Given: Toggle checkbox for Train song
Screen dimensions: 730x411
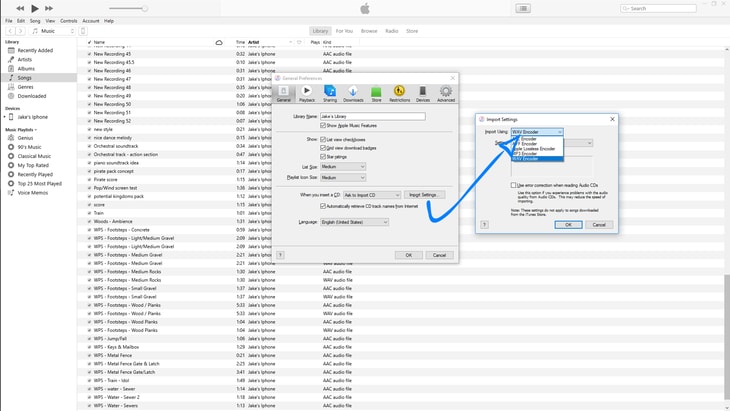Looking at the screenshot, I should tap(89, 213).
